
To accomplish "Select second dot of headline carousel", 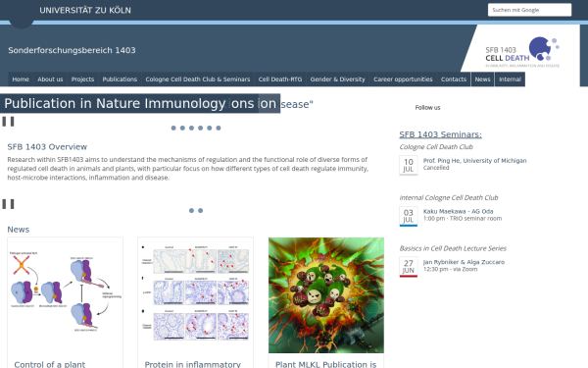I will (x=182, y=128).
